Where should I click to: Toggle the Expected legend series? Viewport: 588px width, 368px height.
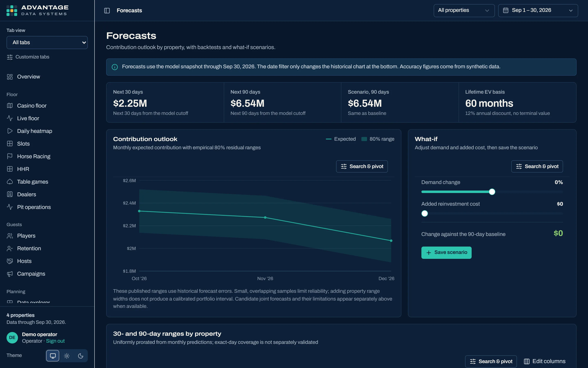pos(341,139)
